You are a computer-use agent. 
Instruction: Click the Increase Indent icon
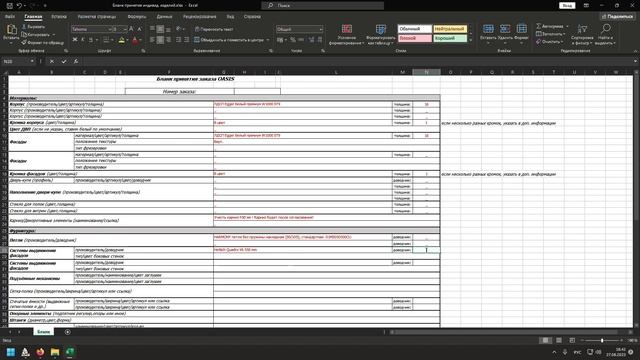pos(187,40)
